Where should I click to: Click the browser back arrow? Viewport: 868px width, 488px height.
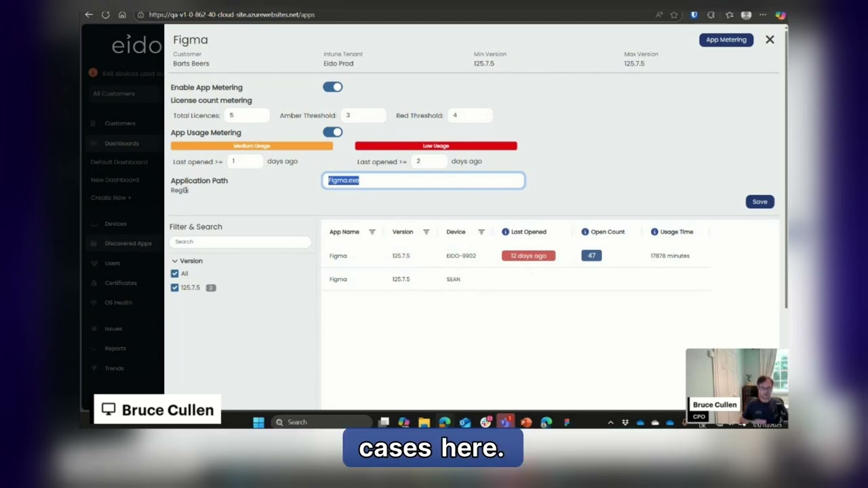89,14
